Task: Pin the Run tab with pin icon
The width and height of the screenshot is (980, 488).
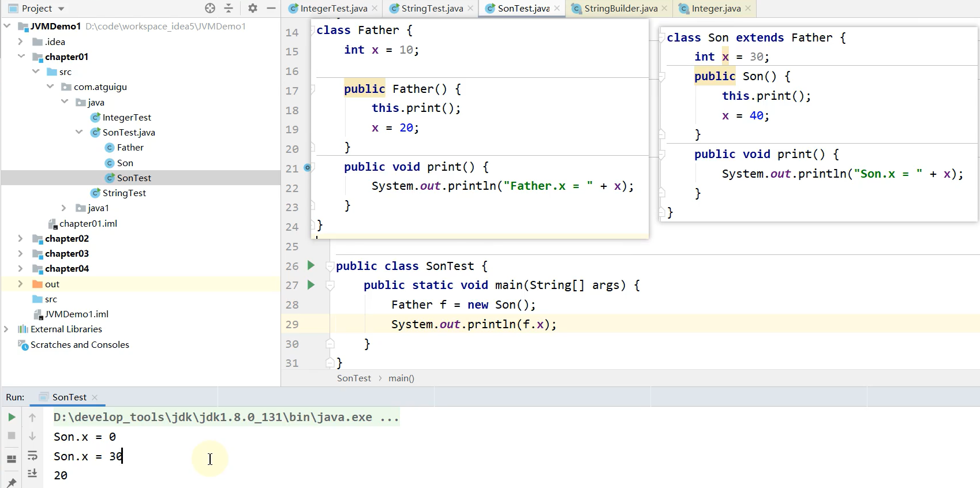Action: 12,482
